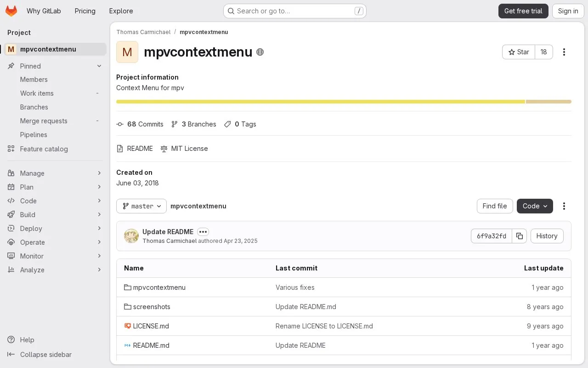588x368 pixels.
Task: Open the Code clone dropdown
Action: coord(535,206)
